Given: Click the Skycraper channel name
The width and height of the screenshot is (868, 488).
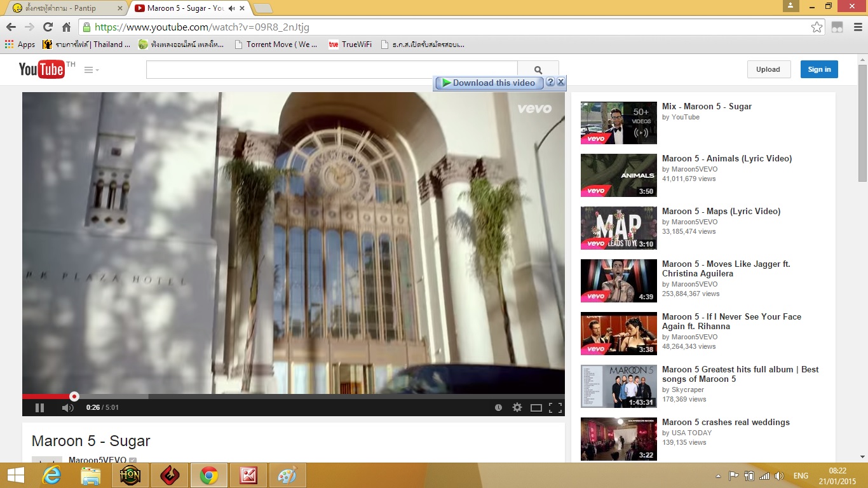Looking at the screenshot, I should 688,390.
